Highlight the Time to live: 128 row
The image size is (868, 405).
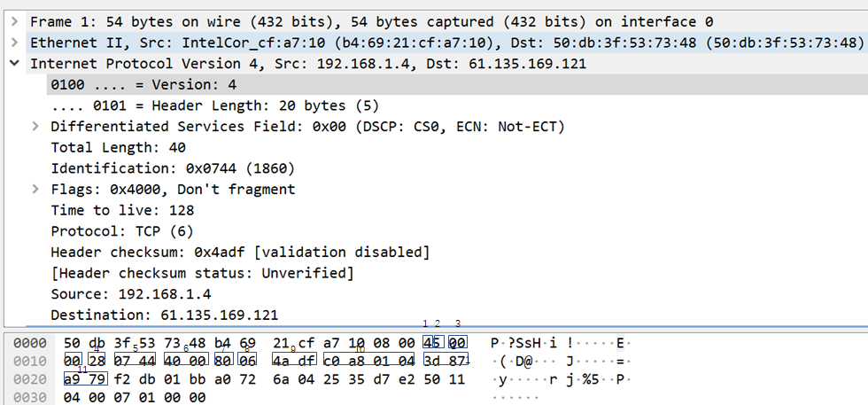[x=122, y=211]
